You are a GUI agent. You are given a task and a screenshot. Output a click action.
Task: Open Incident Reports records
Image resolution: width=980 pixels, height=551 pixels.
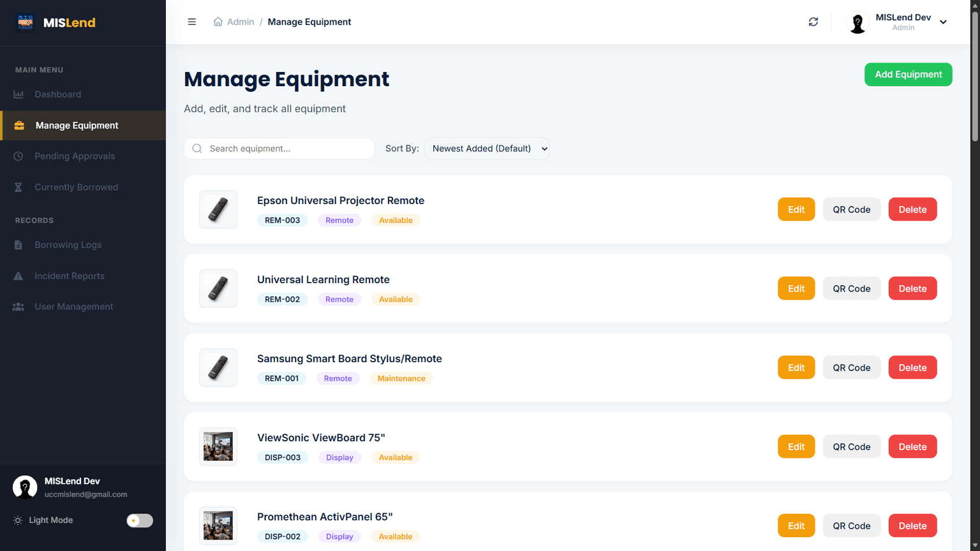pos(83,276)
